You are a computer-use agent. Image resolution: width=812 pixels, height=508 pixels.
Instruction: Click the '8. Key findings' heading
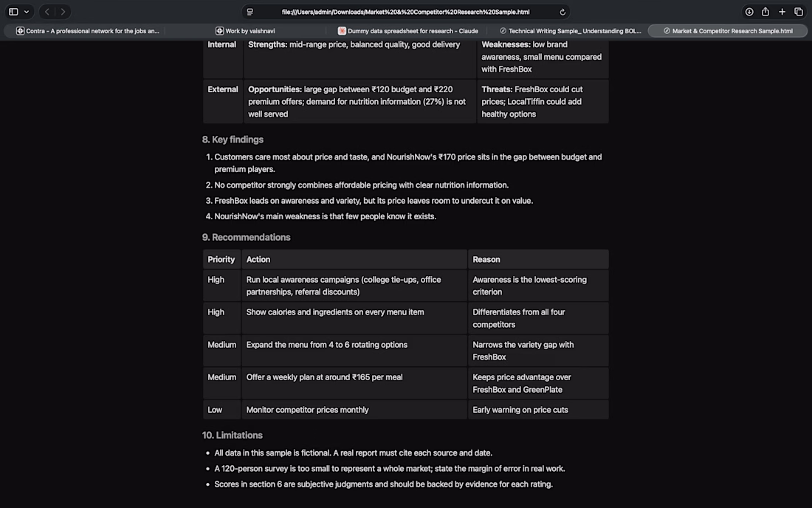click(x=233, y=140)
